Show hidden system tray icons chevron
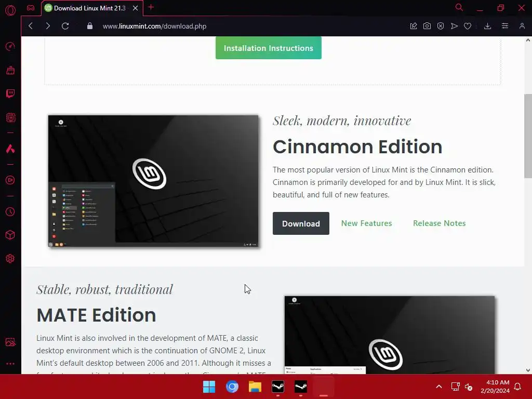This screenshot has height=399, width=532. [438, 387]
